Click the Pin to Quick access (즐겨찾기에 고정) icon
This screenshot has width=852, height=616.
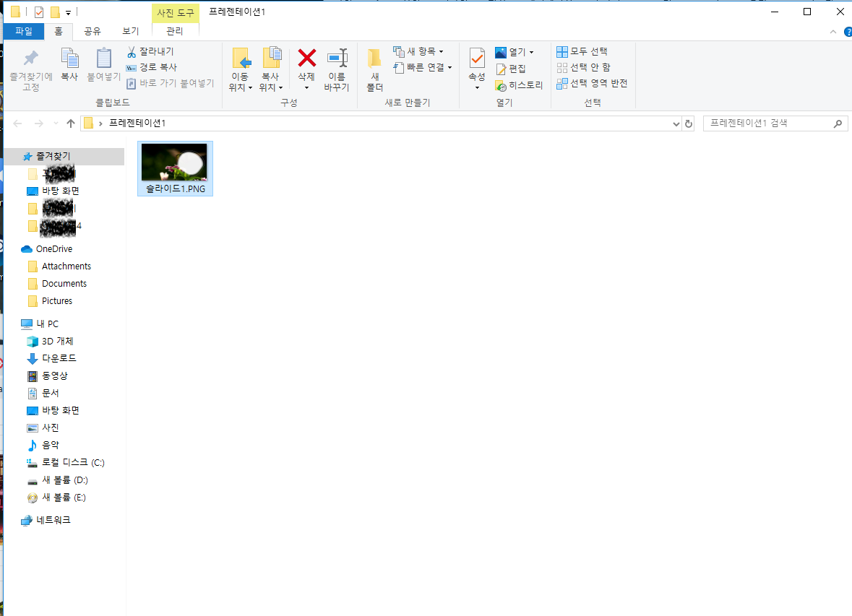point(31,58)
